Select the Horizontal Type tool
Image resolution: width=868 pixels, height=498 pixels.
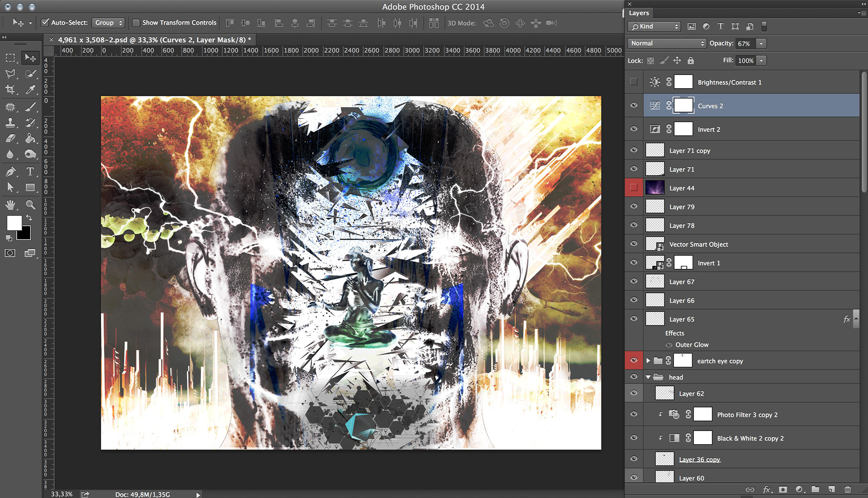(30, 172)
